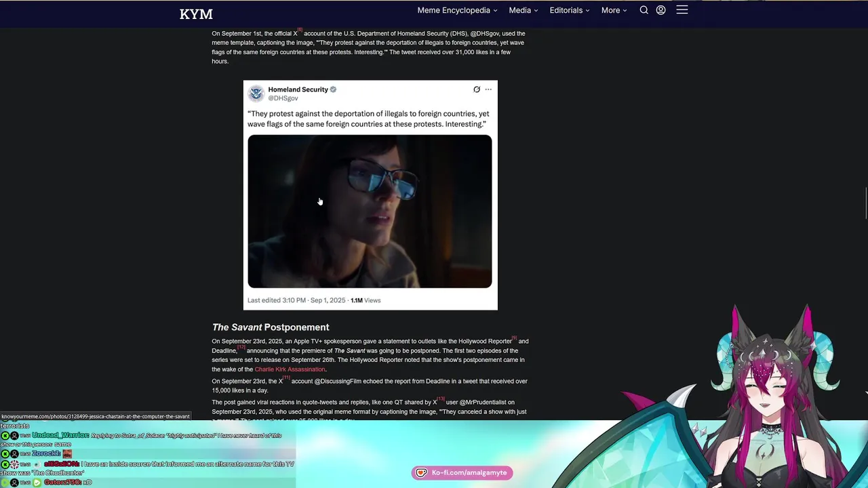868x488 pixels.
Task: Click the tweet text about deportation protests
Action: point(368,119)
